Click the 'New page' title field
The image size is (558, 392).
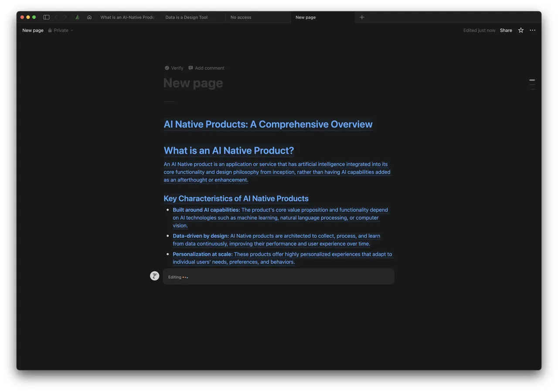point(193,83)
